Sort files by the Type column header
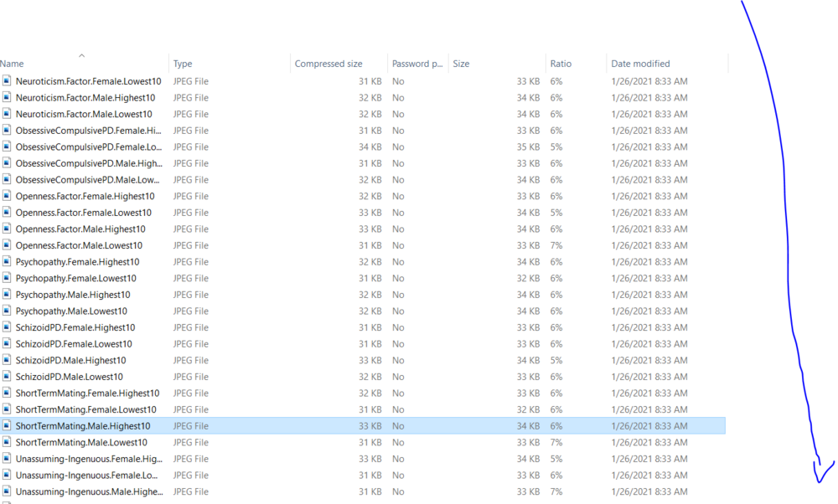The height and width of the screenshot is (504, 838). pos(182,64)
